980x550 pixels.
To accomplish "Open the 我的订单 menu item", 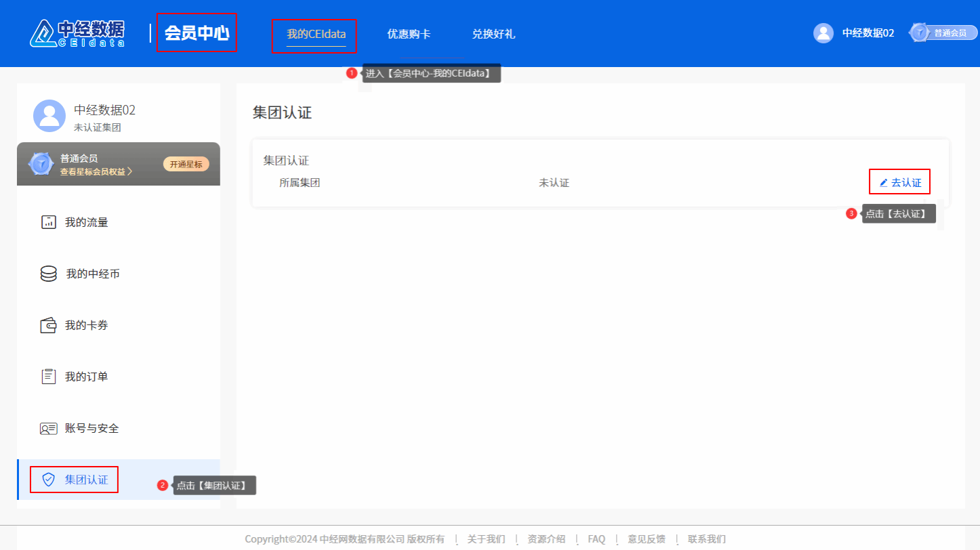I will [119, 377].
